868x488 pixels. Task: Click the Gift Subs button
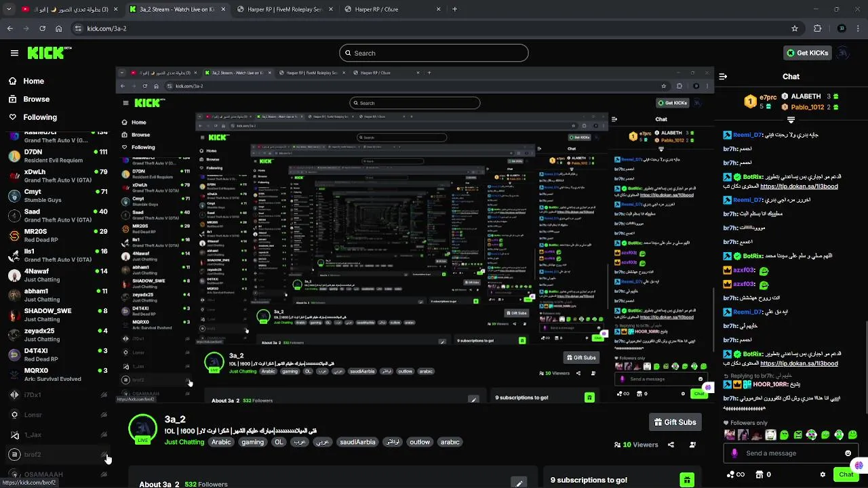tap(675, 422)
